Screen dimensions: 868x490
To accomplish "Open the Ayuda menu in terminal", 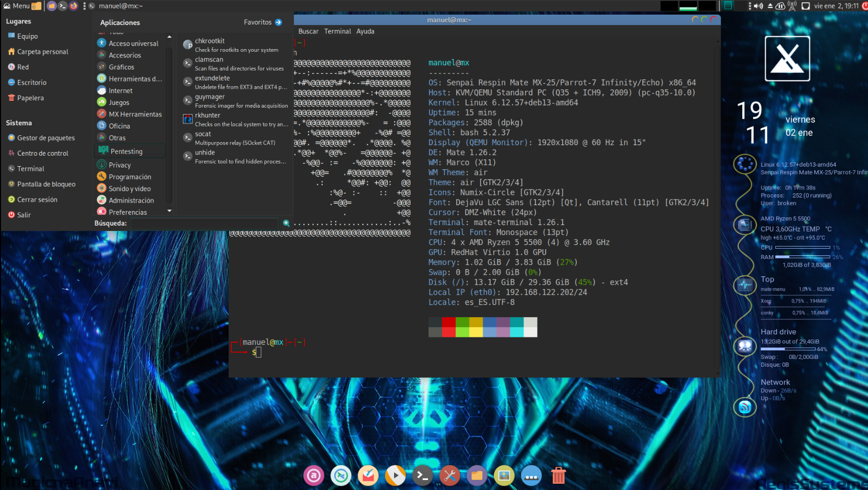I will click(365, 31).
